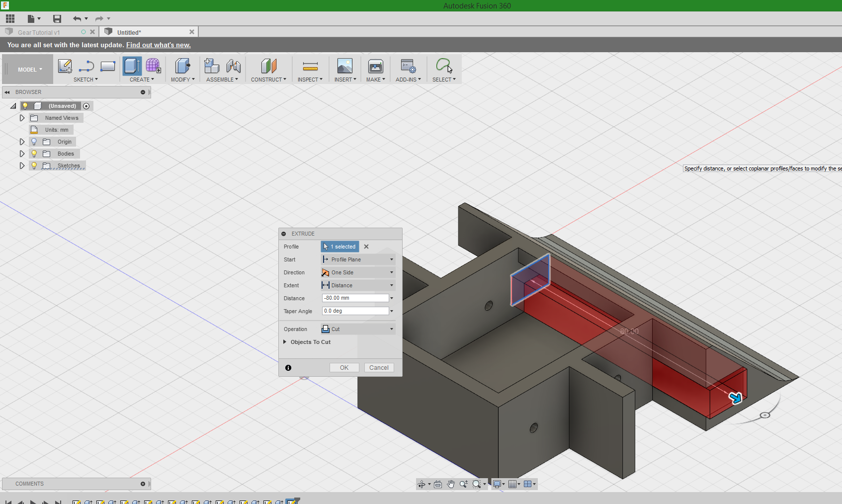The height and width of the screenshot is (504, 842).
Task: Open the Direction One Side dropdown
Action: (x=358, y=272)
